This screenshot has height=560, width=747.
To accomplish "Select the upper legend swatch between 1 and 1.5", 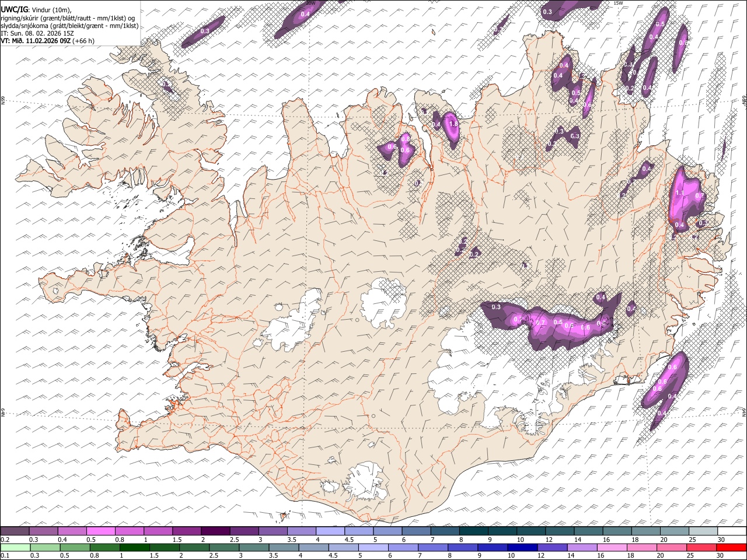I will coord(158,531).
